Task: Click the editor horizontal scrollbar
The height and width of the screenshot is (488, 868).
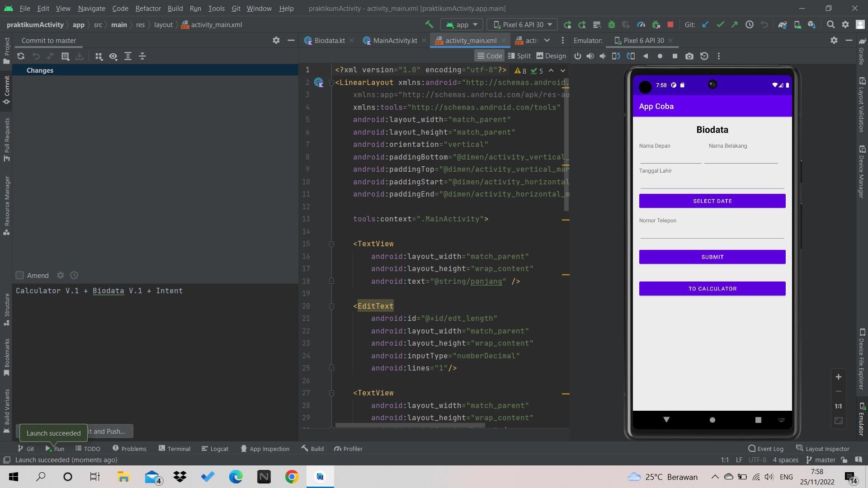Action: pyautogui.click(x=410, y=425)
